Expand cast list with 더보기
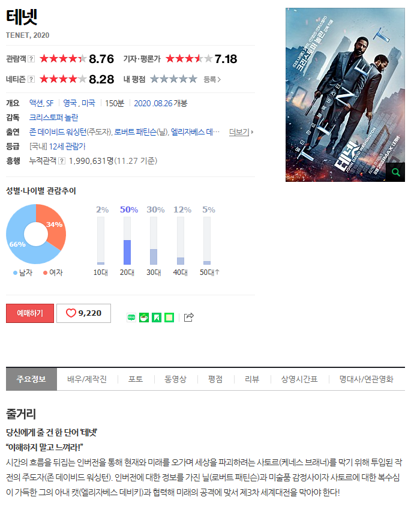The width and height of the screenshot is (420, 512). click(241, 132)
